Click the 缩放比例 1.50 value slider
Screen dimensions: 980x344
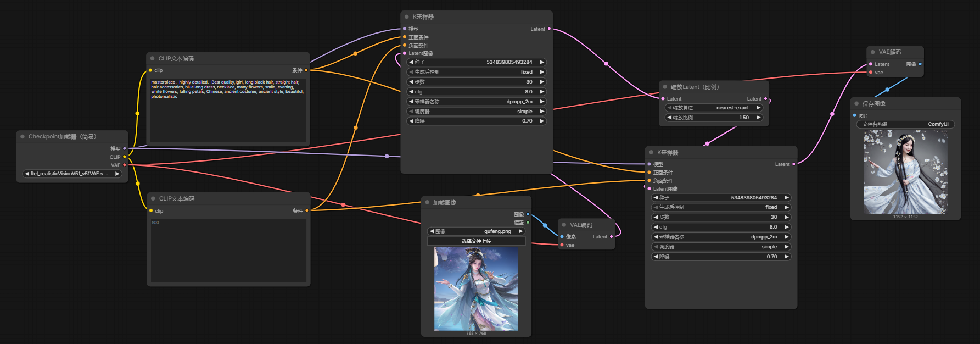tap(714, 118)
